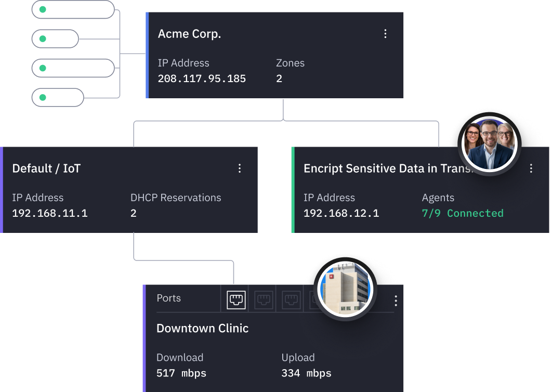552x392 pixels.
Task: Open Default / IoT card options menu
Action: tap(240, 168)
